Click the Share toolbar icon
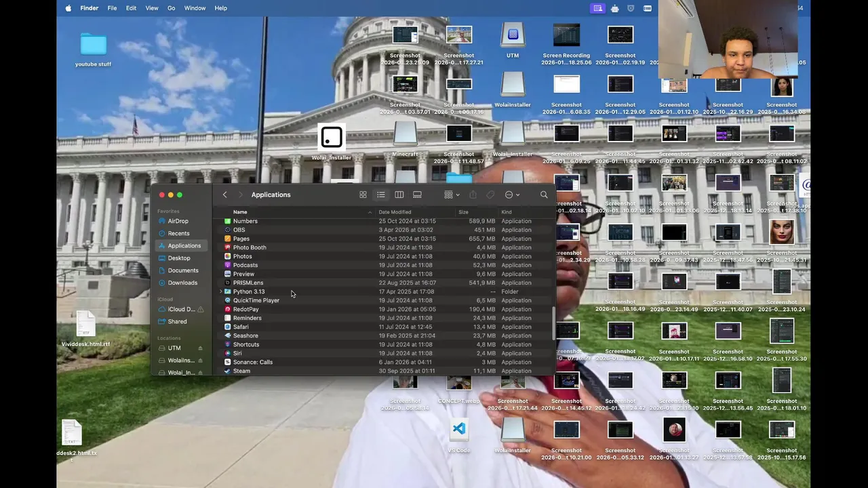The height and width of the screenshot is (488, 868). pyautogui.click(x=473, y=195)
